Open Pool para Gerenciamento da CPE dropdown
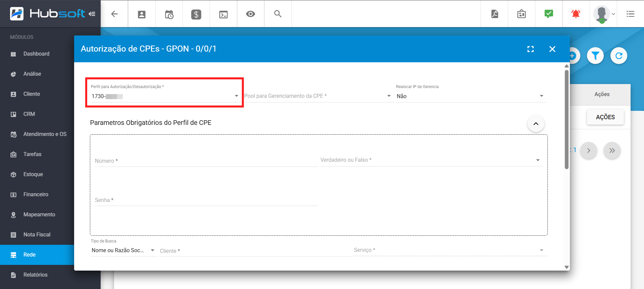This screenshot has height=289, width=644. coord(318,96)
